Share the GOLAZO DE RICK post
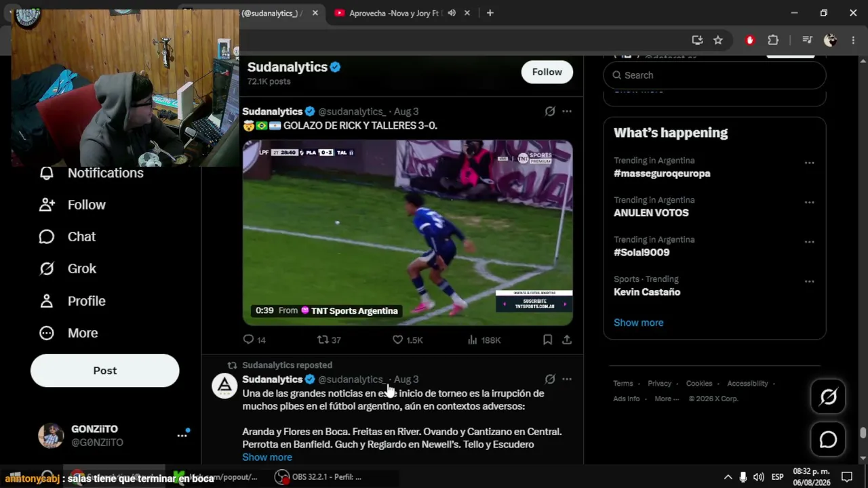868x488 pixels. [x=567, y=340]
